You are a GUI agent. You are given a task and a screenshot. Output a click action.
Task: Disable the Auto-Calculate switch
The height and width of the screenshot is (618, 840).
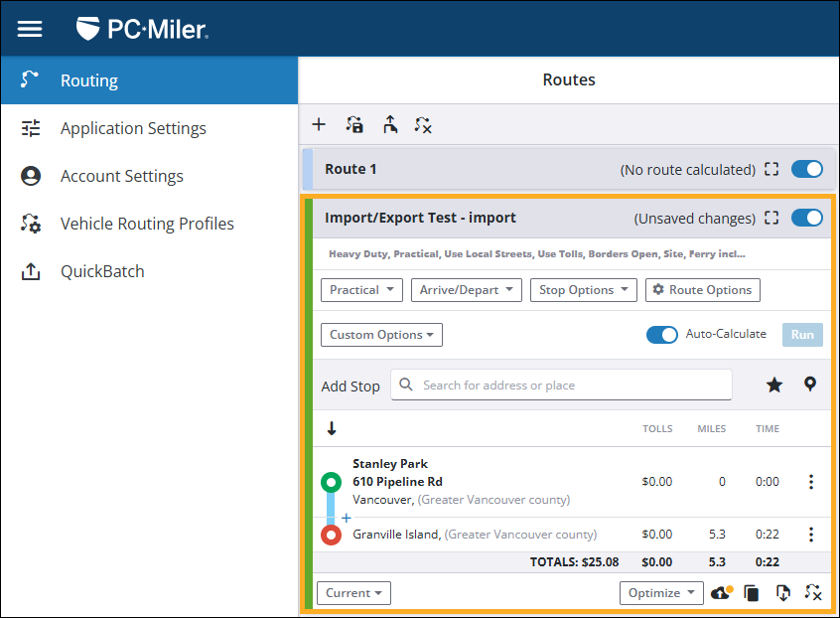[x=661, y=335]
